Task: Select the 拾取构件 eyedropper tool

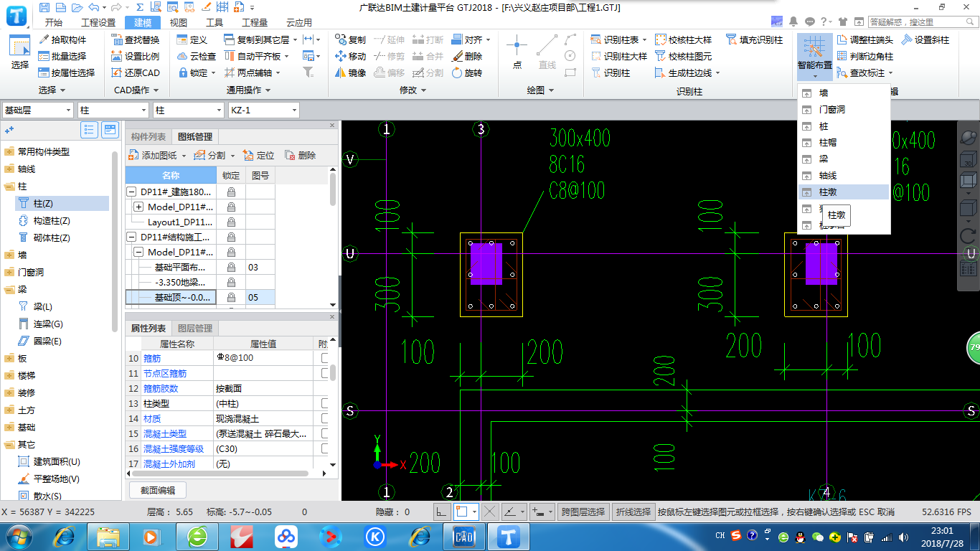Action: click(x=62, y=39)
